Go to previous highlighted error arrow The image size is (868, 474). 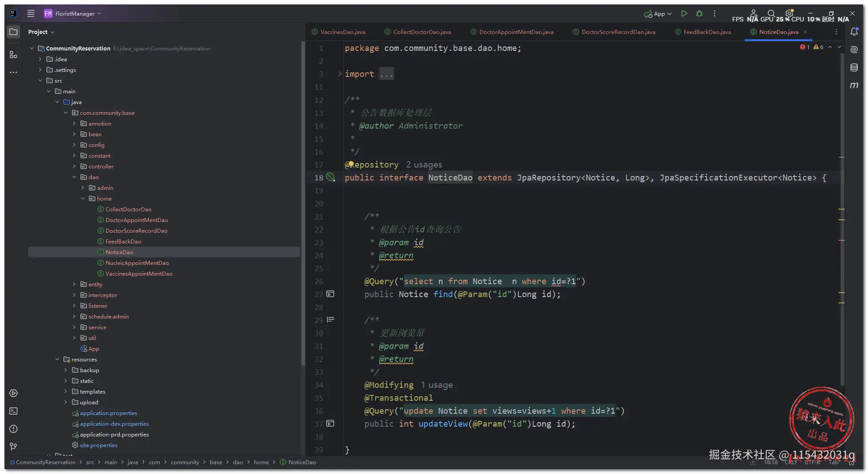coord(830,47)
